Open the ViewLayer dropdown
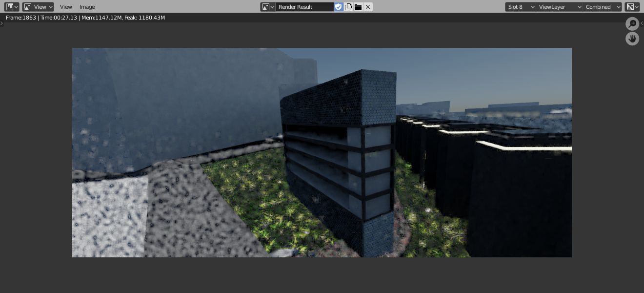 click(560, 7)
